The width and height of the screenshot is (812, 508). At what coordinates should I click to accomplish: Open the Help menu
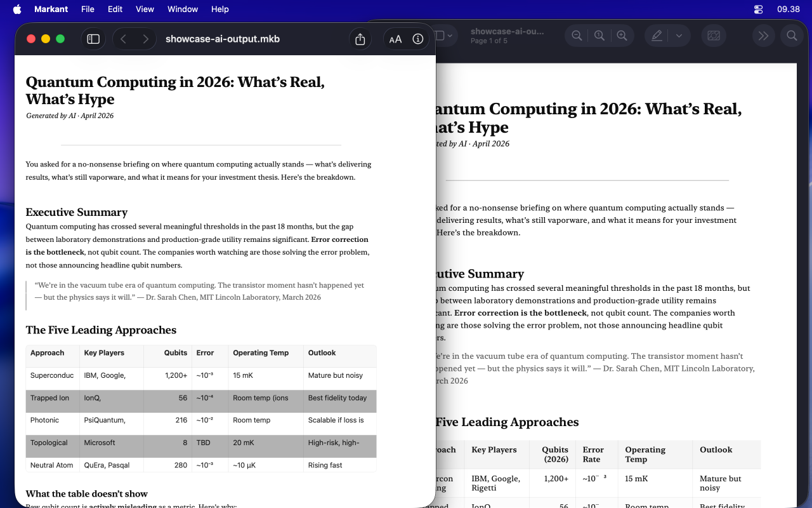pos(219,9)
